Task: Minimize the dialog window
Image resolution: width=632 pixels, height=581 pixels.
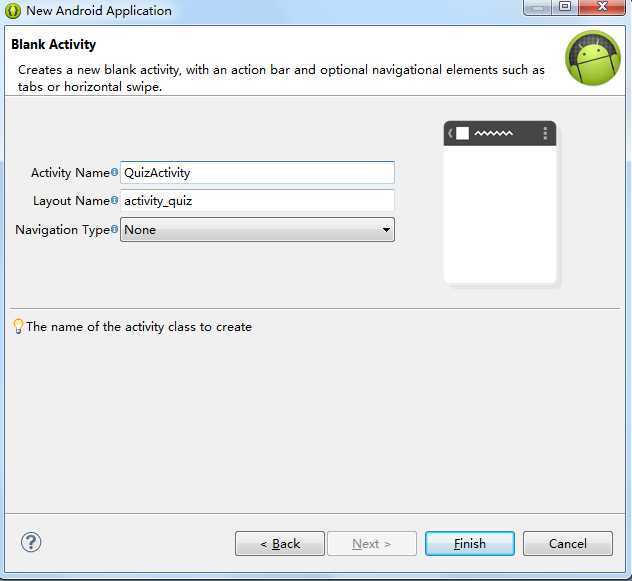Action: (537, 7)
